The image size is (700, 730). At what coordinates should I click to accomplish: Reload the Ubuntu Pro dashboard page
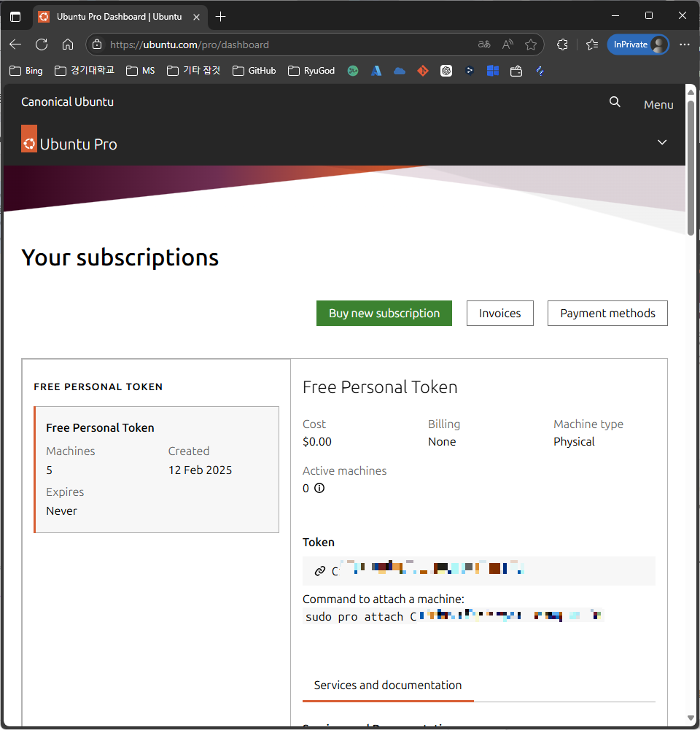click(42, 44)
